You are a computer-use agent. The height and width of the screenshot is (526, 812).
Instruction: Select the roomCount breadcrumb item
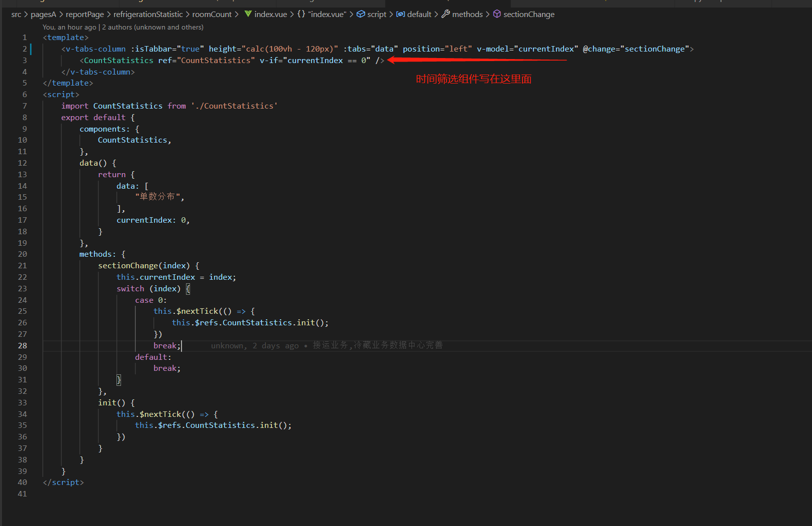pyautogui.click(x=211, y=15)
